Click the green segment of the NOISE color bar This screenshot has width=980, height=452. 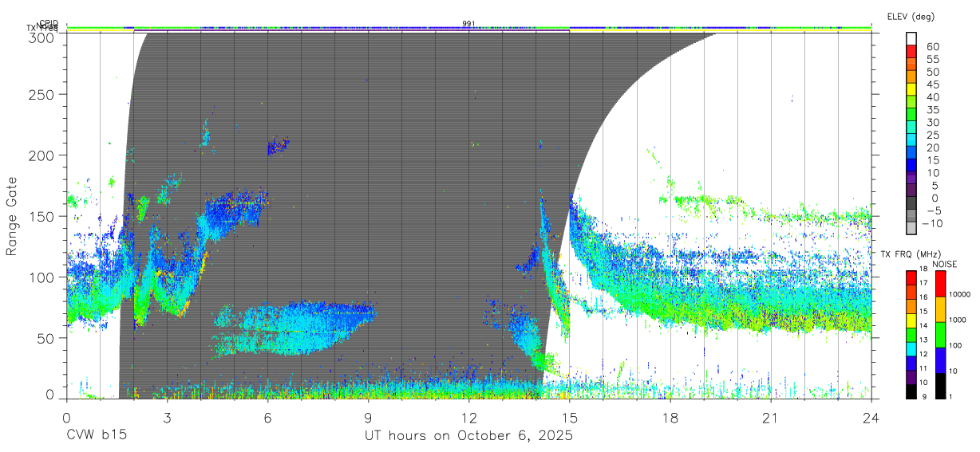pos(942,336)
